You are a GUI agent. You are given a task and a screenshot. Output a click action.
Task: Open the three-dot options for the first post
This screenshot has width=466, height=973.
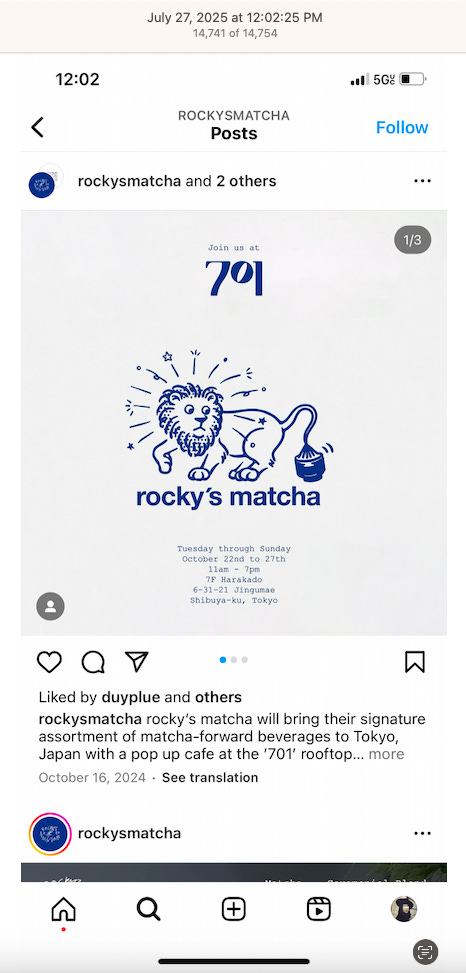pos(422,181)
